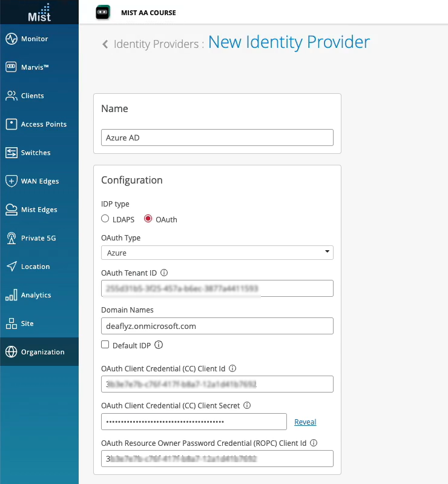Screen dimensions: 448x484
Task: Show info for OAuth Tenant ID
Action: pos(164,273)
